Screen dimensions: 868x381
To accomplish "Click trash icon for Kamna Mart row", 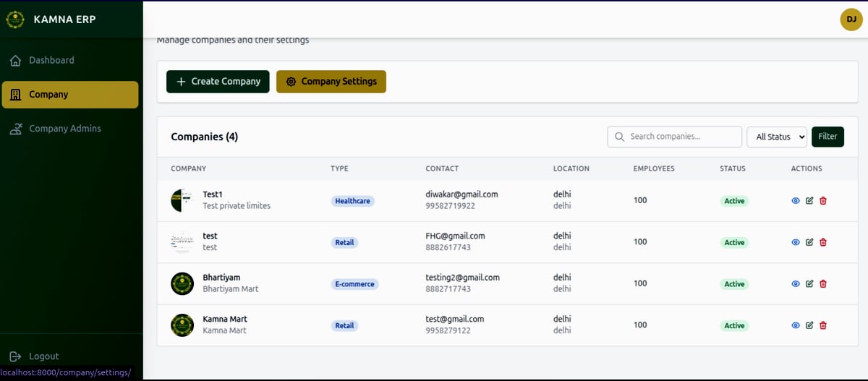I will click(823, 325).
